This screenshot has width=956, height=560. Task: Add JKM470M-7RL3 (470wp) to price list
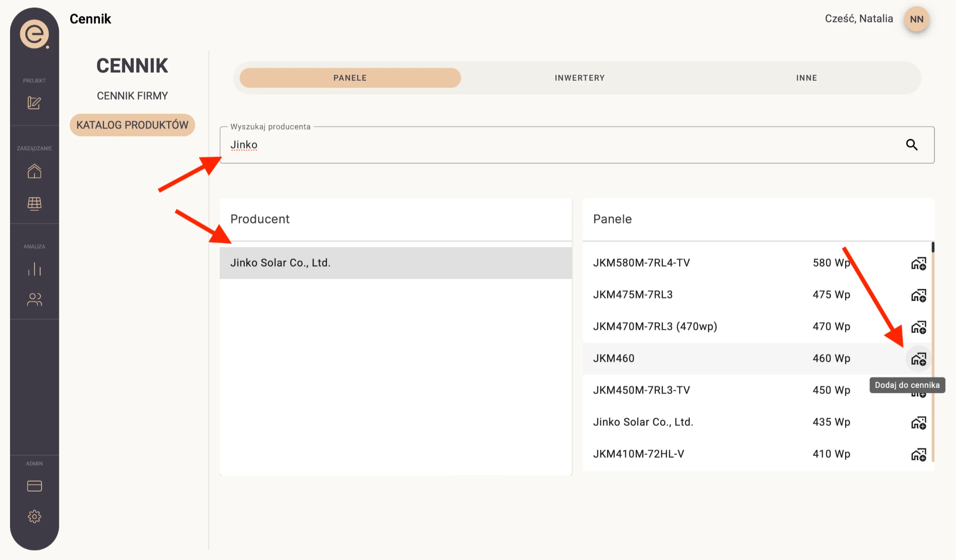[x=918, y=327]
